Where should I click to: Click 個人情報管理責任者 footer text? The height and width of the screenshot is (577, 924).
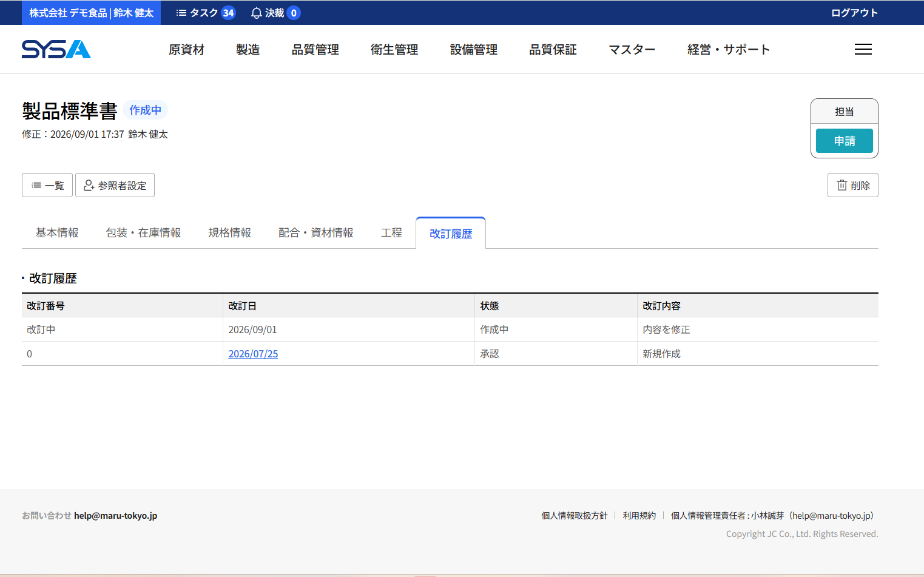point(774,516)
